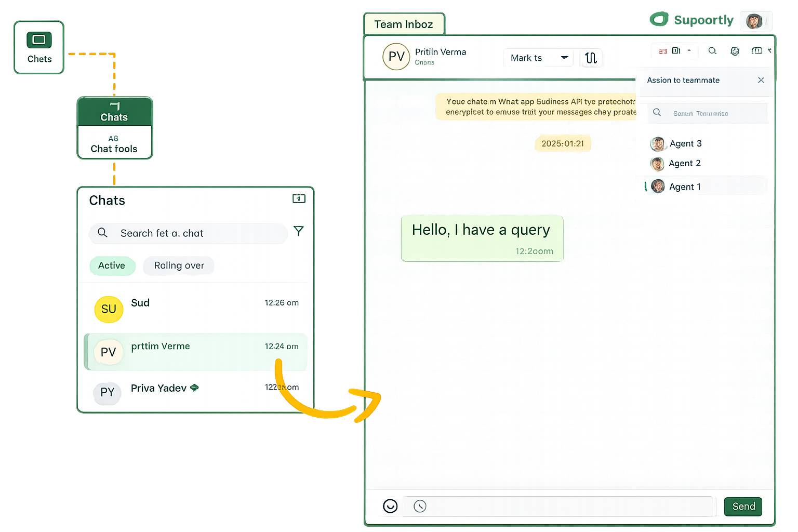
Task: Click the clock icon in message box
Action: tap(420, 506)
